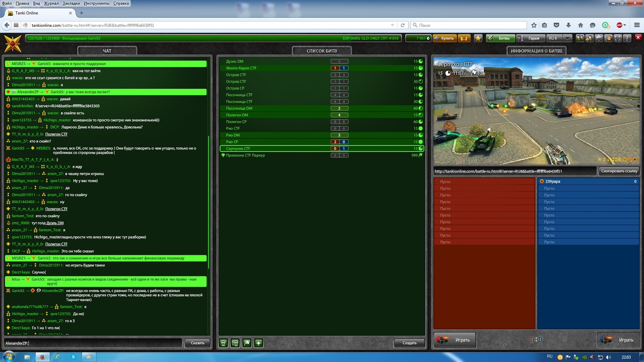Screen dimensions: 644x362
Task: Open the Adblock Plus dropdown arrow
Action: coord(625,25)
